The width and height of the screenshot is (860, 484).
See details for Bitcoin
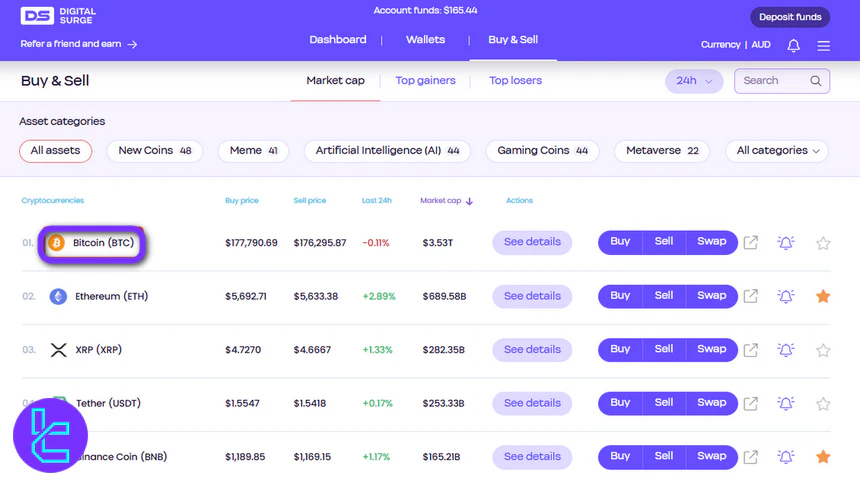(x=532, y=243)
